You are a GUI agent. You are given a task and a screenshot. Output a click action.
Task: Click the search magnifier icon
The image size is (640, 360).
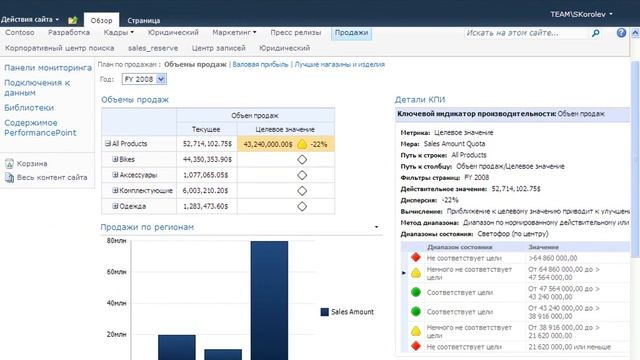(x=596, y=33)
